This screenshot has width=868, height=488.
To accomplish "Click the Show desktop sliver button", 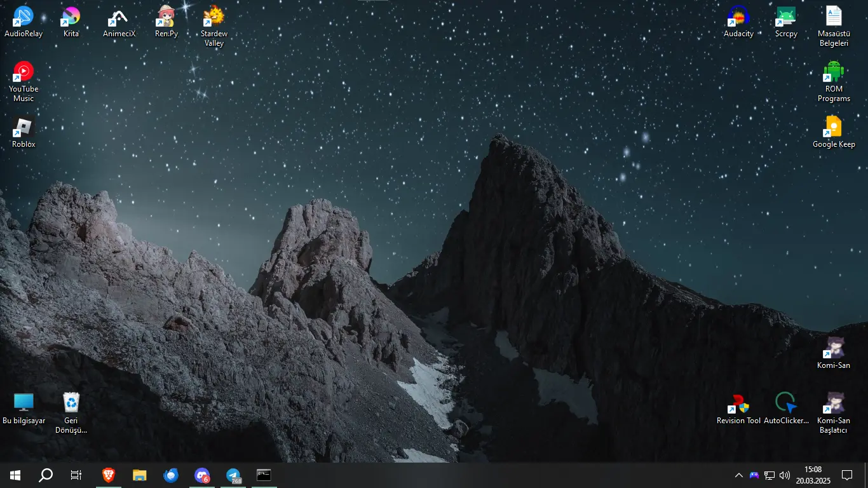I will 865,475.
